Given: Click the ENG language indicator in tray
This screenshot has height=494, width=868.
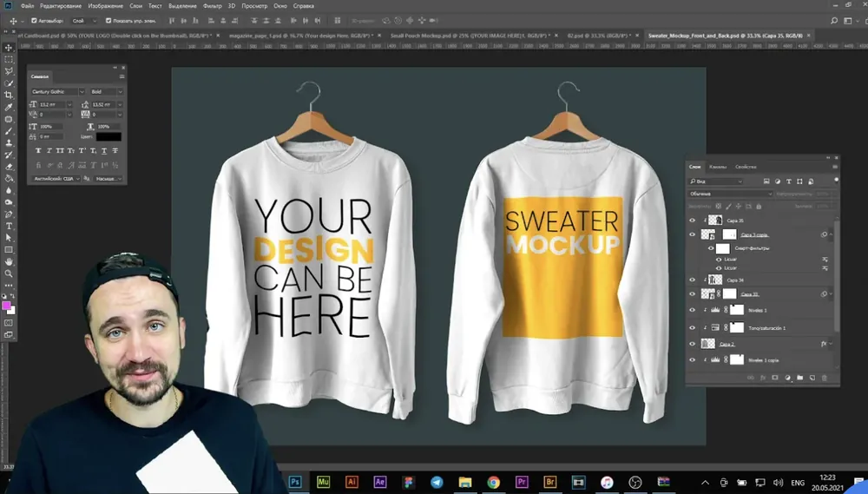Looking at the screenshot, I should [798, 483].
